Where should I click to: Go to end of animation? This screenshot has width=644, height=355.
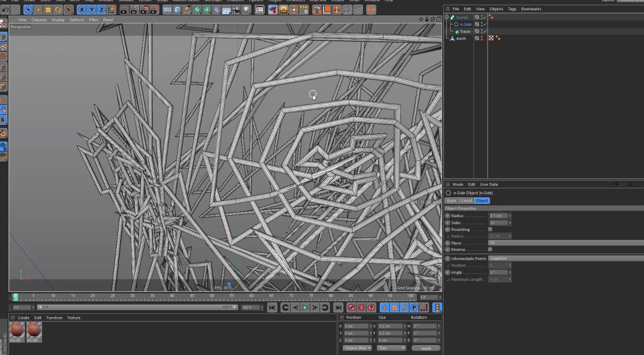338,308
